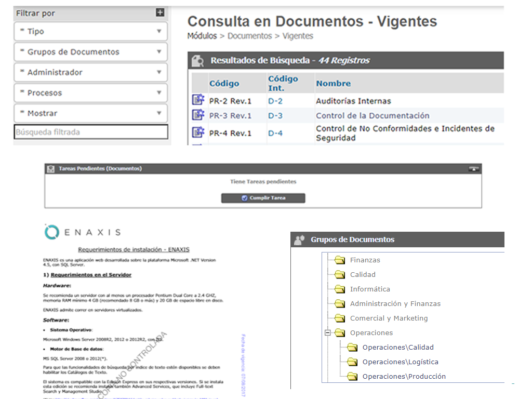This screenshot has height=399, width=532.
Task: Sort results by the Código column
Action: pyautogui.click(x=224, y=84)
